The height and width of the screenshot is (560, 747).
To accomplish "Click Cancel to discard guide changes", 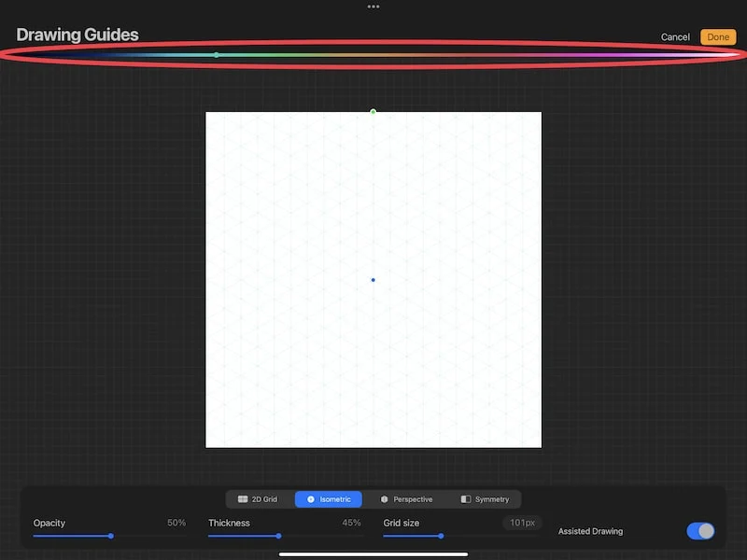I will click(x=675, y=37).
